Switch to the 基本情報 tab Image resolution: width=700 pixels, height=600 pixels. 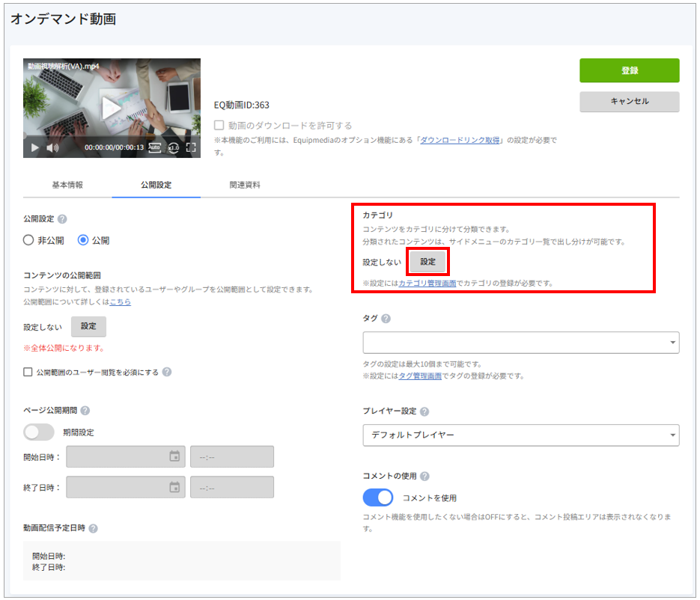[67, 185]
